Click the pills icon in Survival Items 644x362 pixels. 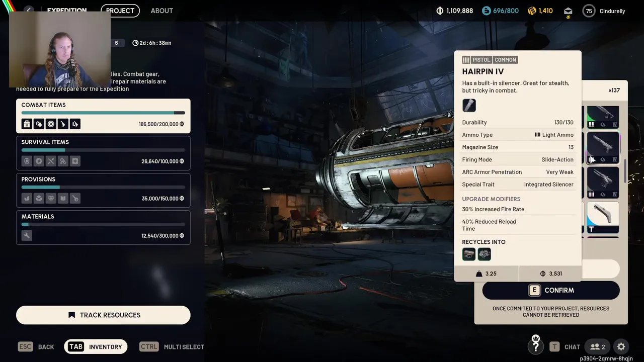(x=63, y=161)
